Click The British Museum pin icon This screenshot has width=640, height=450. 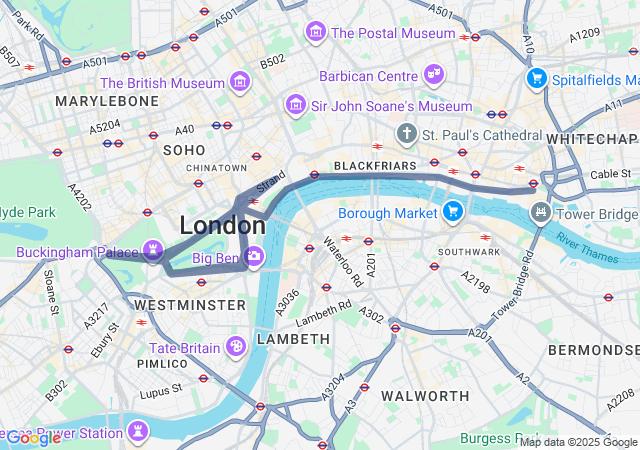tap(240, 82)
